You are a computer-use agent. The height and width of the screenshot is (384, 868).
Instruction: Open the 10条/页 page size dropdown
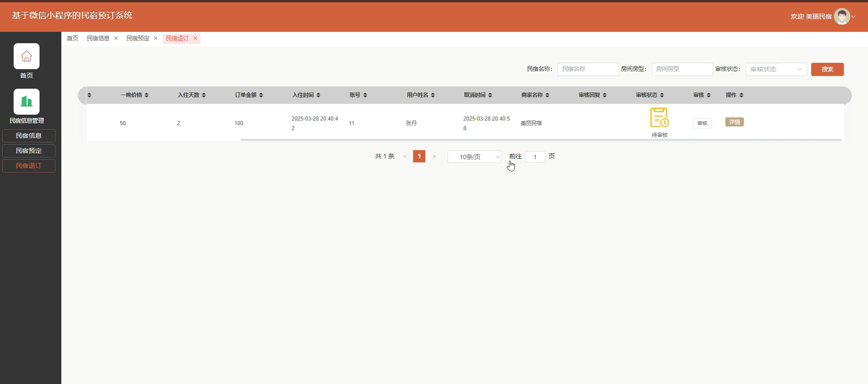[x=474, y=157]
